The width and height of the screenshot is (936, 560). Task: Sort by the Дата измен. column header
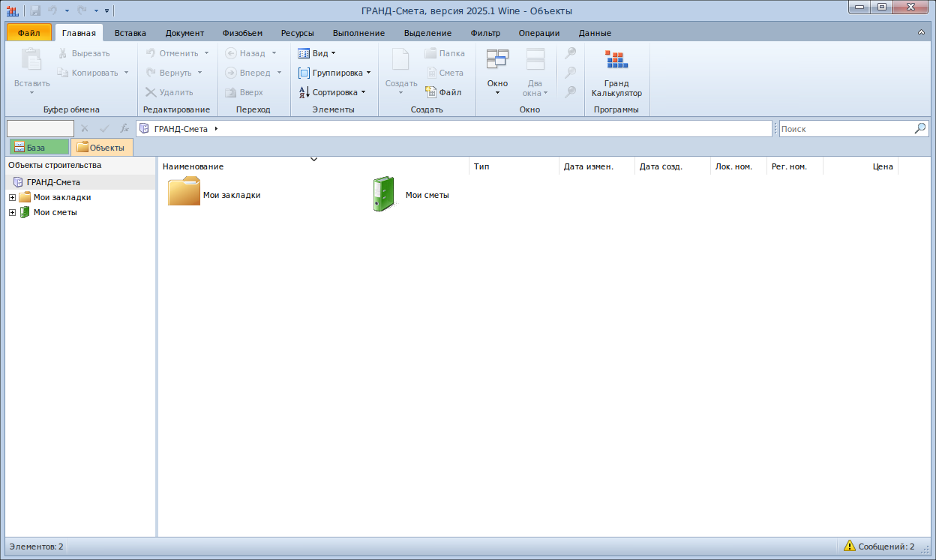click(x=597, y=166)
